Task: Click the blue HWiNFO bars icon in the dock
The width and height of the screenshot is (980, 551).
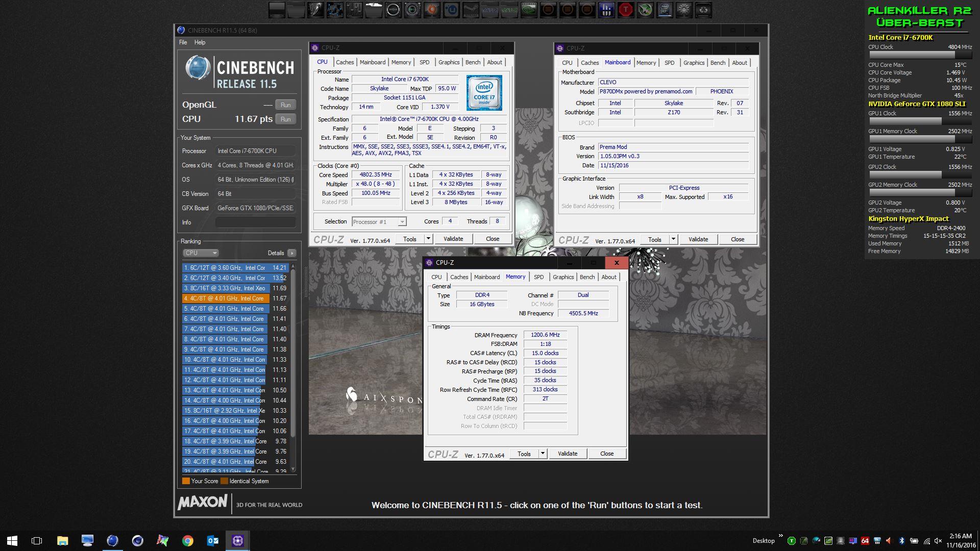Action: point(606,10)
